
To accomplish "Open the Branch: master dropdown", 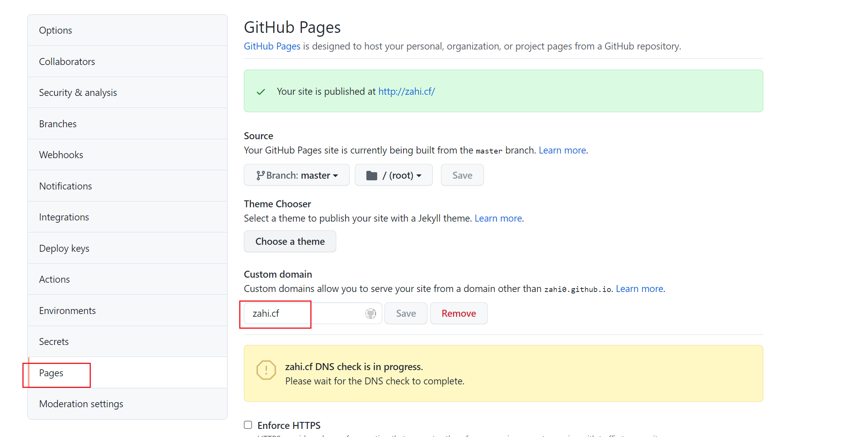I will click(x=296, y=175).
